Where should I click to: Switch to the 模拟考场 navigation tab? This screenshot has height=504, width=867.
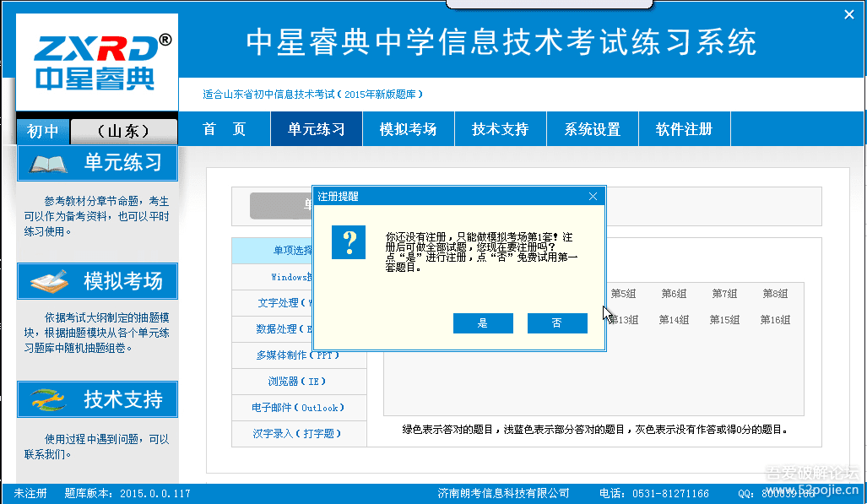tap(408, 129)
